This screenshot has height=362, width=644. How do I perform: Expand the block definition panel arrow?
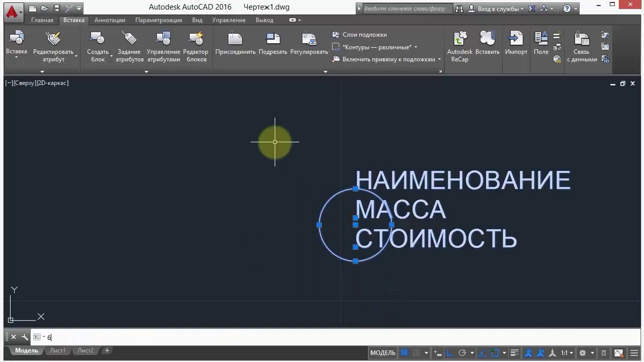146,72
